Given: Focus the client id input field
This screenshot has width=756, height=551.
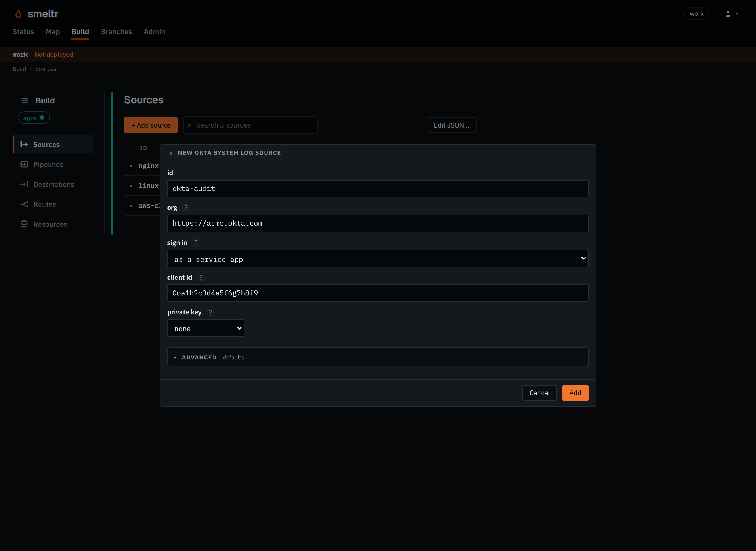Looking at the screenshot, I should pos(378,293).
